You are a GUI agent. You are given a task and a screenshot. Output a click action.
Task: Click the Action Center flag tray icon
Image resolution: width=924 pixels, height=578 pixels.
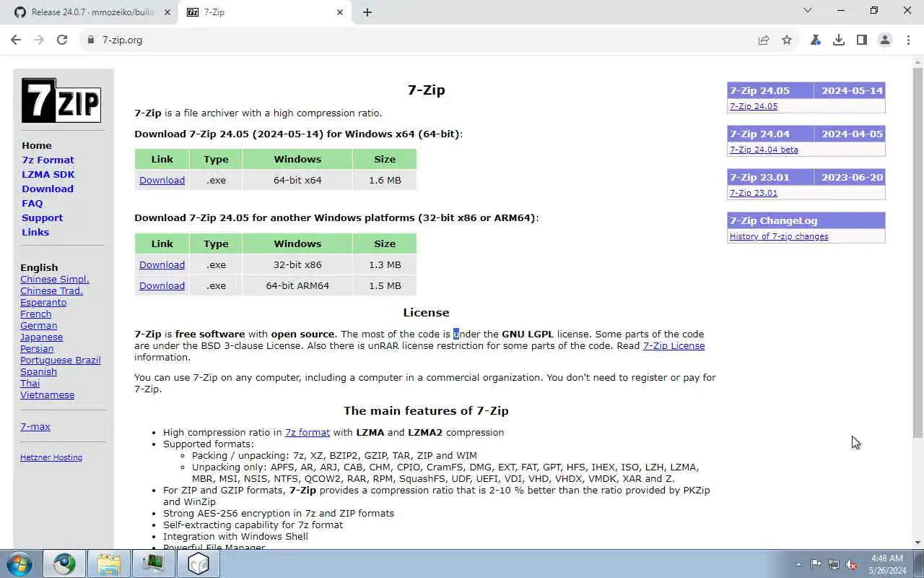(816, 564)
